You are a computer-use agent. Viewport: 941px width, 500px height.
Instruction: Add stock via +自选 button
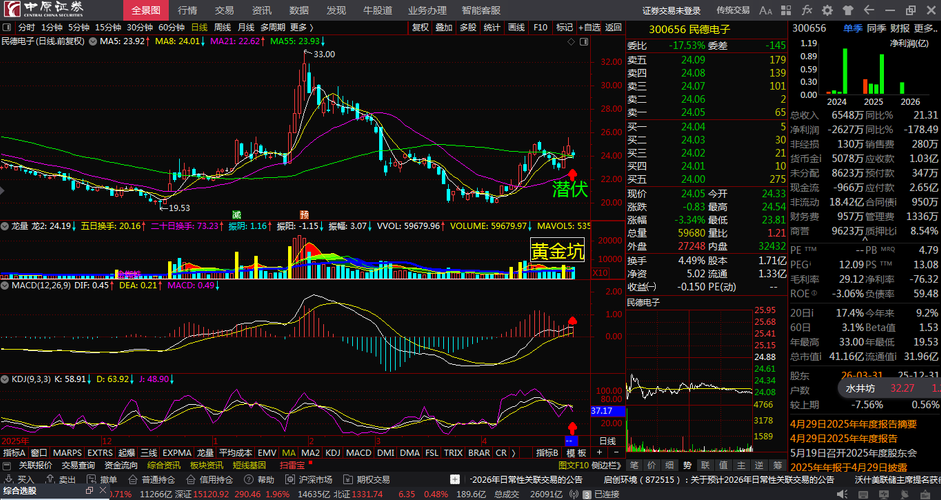tap(589, 27)
